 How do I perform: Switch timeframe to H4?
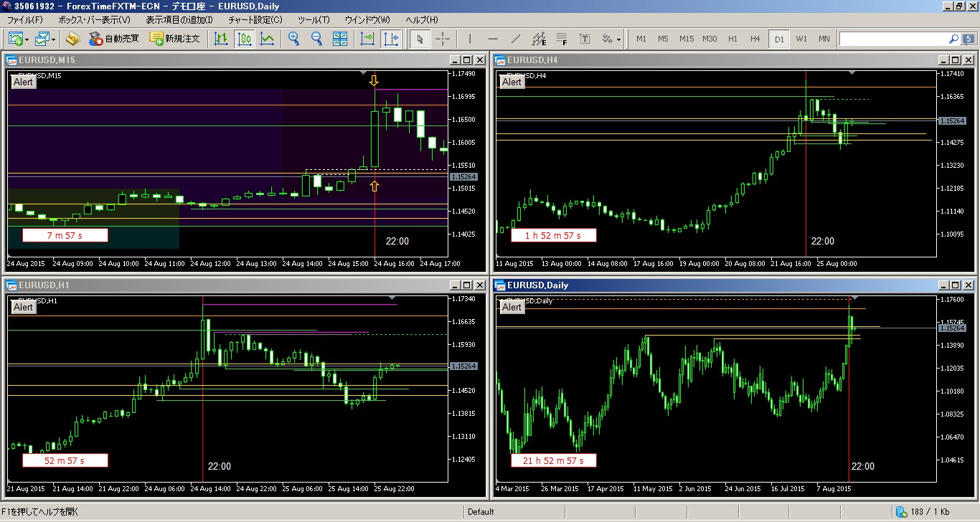tap(755, 39)
